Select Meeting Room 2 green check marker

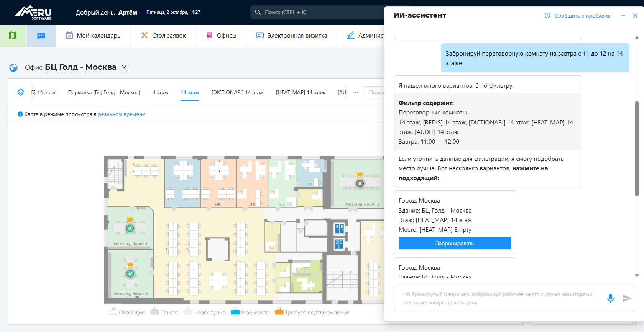(x=130, y=274)
